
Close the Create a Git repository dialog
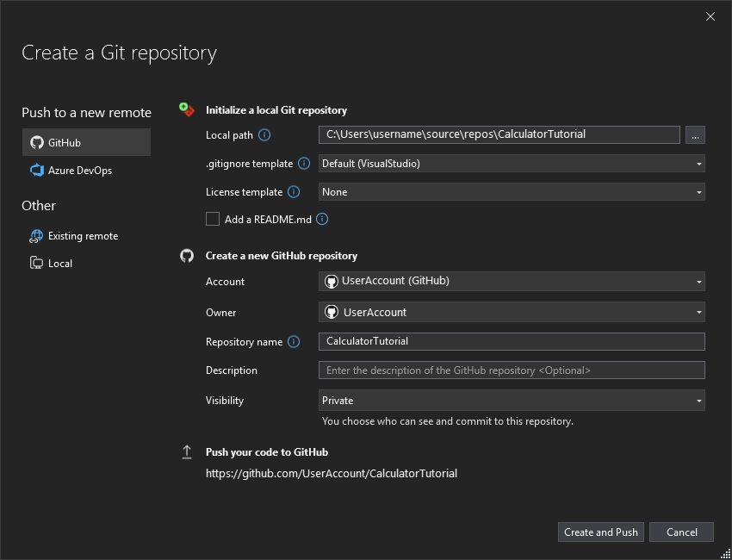710,17
